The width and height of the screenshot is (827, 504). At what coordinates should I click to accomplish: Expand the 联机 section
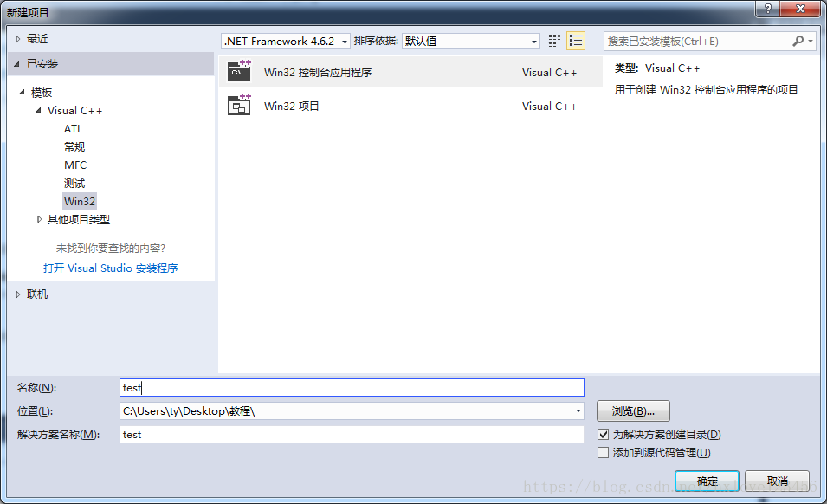[x=18, y=294]
